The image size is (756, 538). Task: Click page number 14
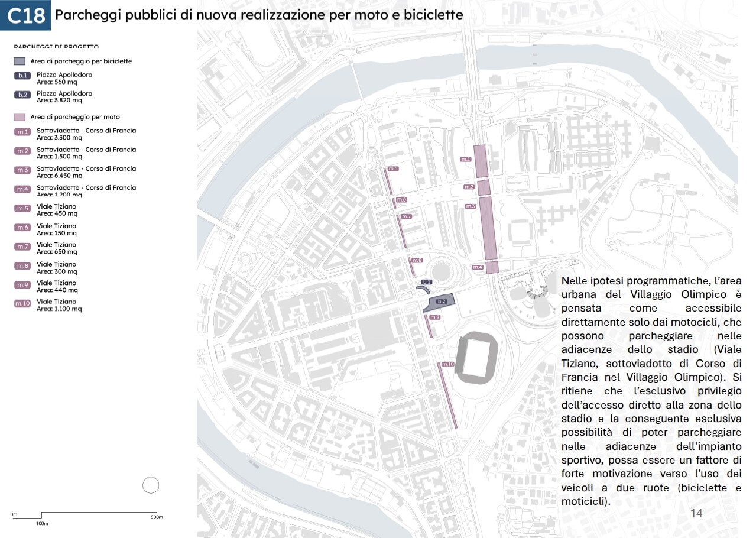(696, 513)
